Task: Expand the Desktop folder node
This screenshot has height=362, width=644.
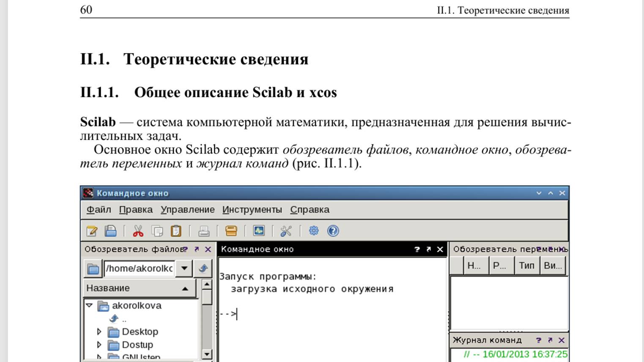Action: coord(99,332)
